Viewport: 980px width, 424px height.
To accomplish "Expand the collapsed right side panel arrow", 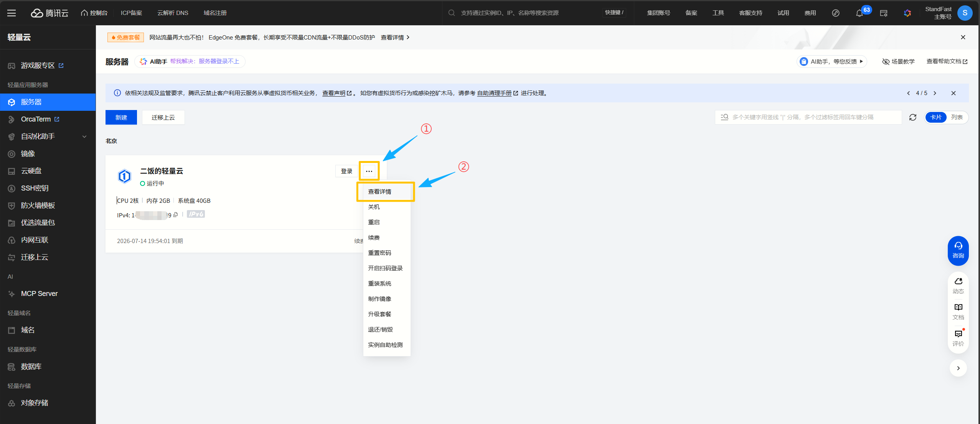I will click(x=958, y=368).
